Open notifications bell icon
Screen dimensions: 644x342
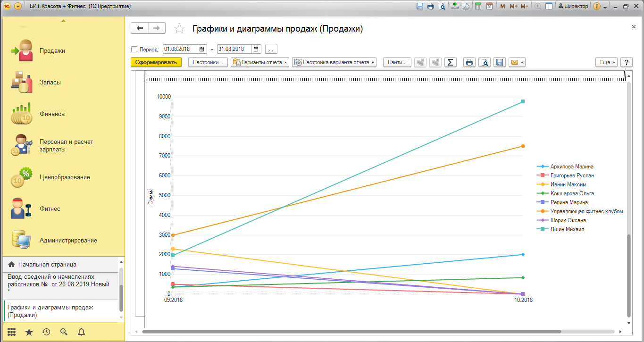click(x=81, y=332)
